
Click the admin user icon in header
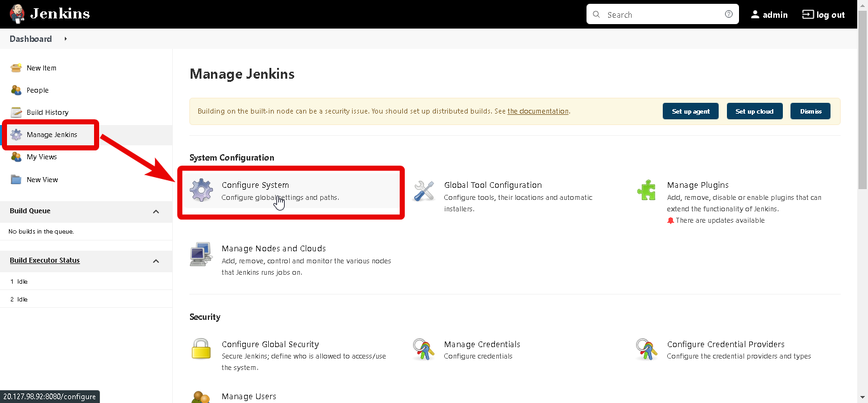[x=755, y=15]
